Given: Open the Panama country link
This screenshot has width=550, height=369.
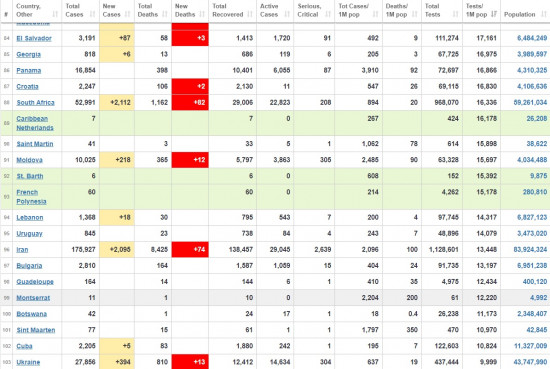Looking at the screenshot, I should [29, 71].
